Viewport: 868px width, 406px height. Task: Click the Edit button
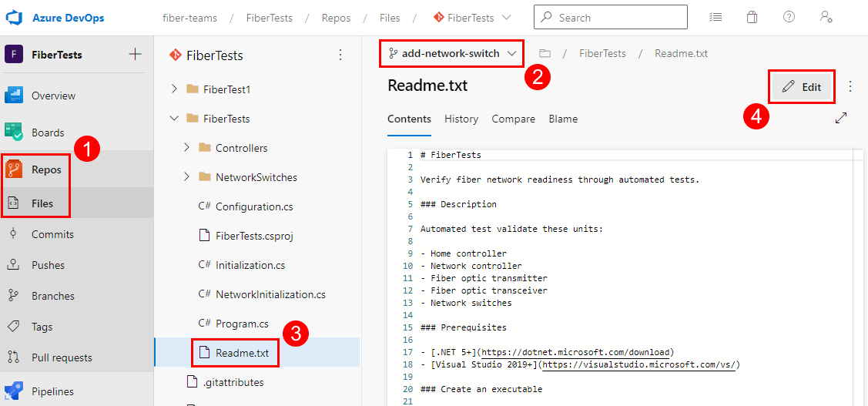802,87
